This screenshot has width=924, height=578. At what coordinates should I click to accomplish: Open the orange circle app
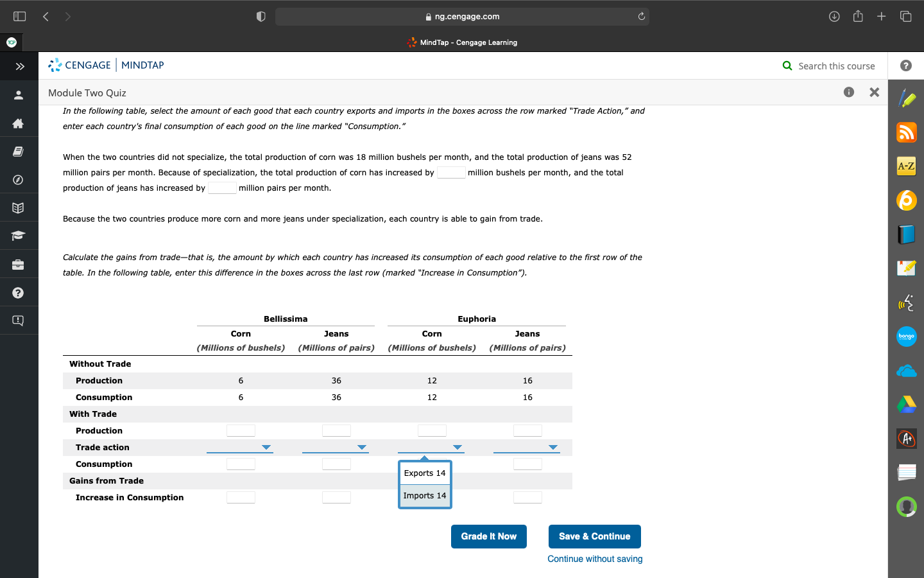pos(907,200)
